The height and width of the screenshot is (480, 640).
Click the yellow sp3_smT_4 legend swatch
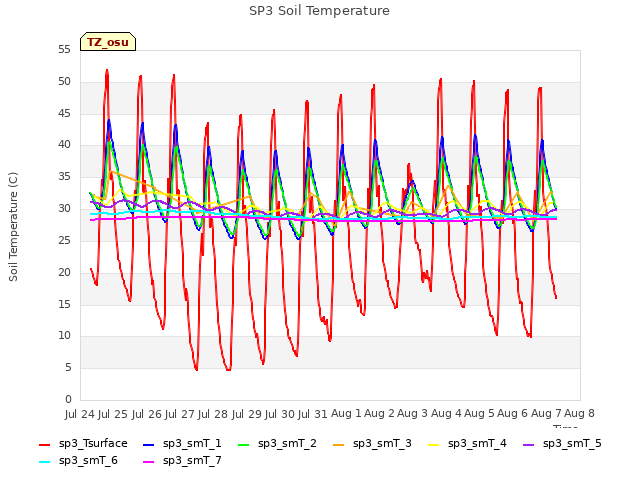pos(433,444)
